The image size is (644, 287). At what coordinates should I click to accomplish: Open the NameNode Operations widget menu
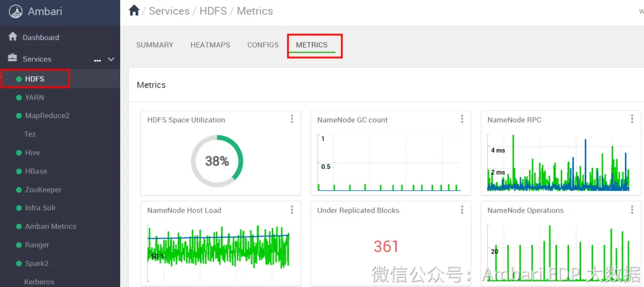pos(632,210)
